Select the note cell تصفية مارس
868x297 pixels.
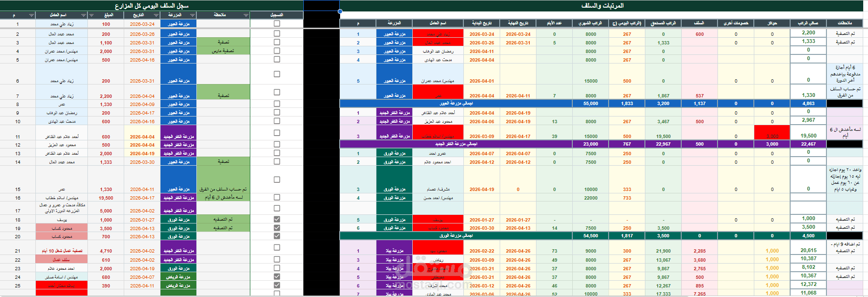tap(223, 51)
